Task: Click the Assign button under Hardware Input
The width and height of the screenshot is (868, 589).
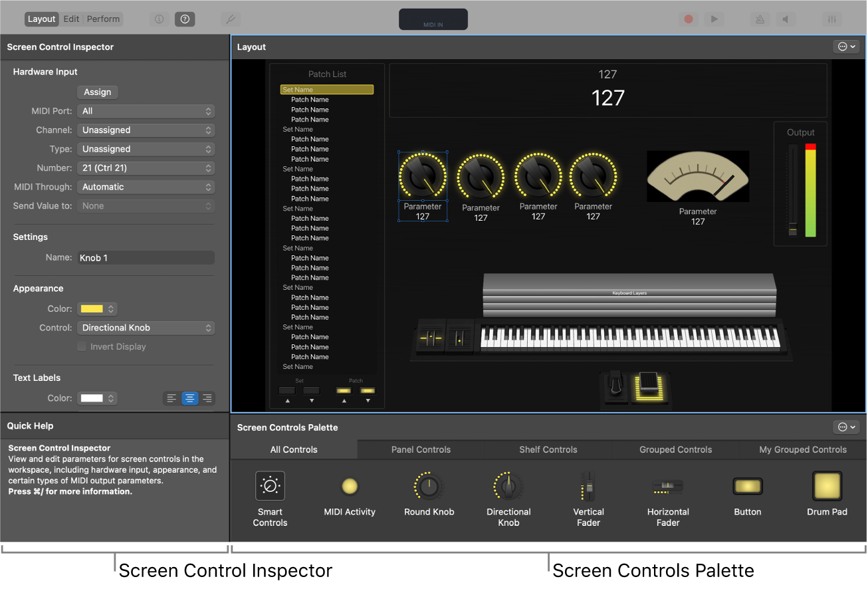Action: [97, 92]
